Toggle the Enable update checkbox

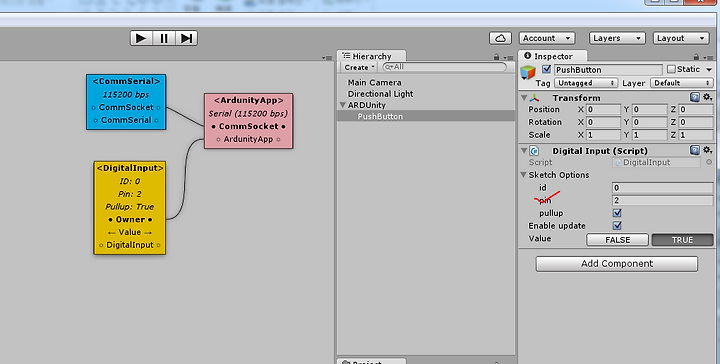pos(617,226)
